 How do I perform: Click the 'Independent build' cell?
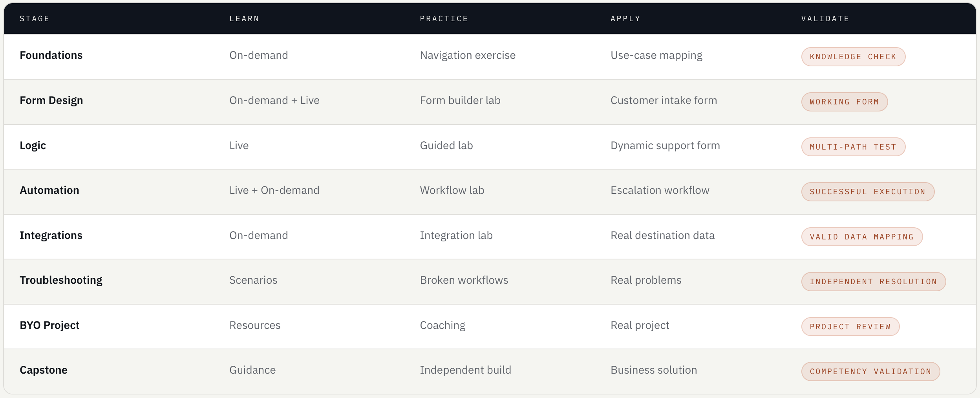465,370
